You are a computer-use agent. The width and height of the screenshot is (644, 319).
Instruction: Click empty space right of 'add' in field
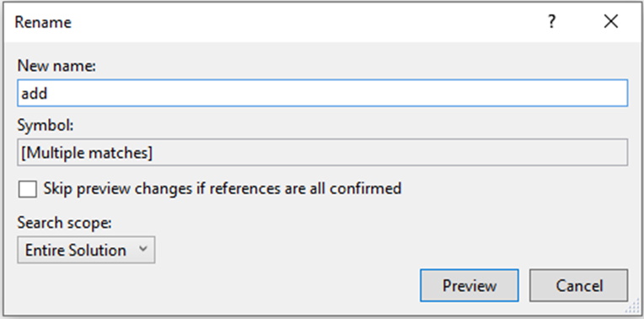click(x=337, y=94)
